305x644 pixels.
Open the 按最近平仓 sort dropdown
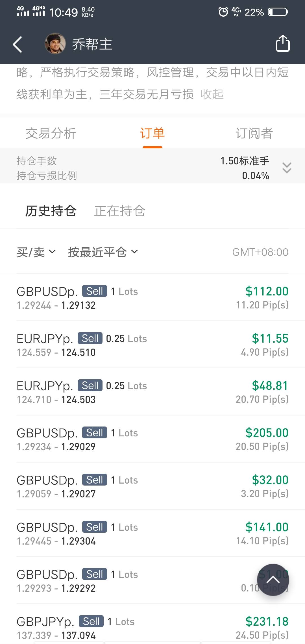[x=103, y=252]
